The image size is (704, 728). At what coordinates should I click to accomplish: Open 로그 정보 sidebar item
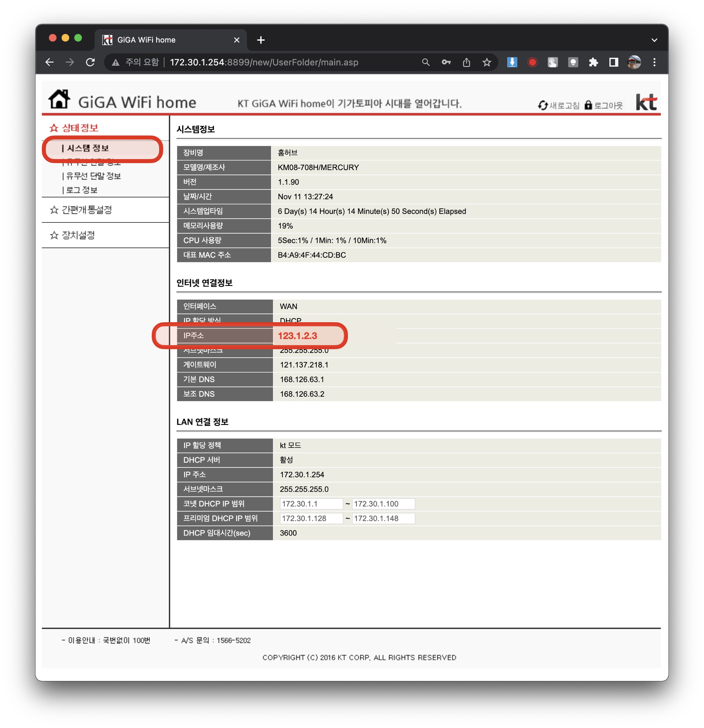click(x=81, y=190)
